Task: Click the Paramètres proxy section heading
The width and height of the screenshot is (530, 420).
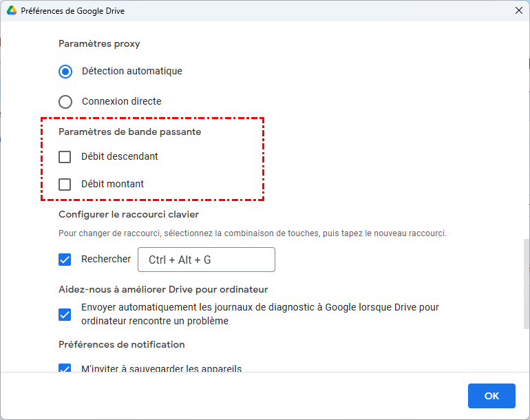Action: point(99,43)
